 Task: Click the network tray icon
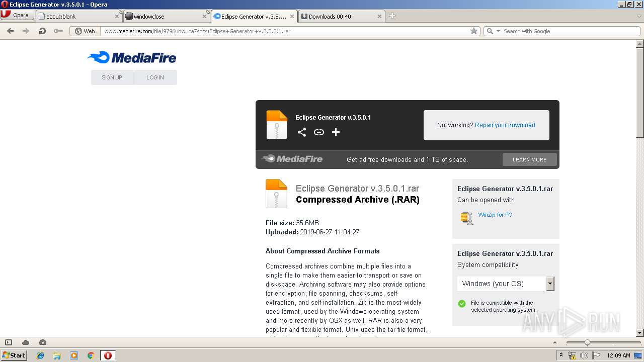572,355
